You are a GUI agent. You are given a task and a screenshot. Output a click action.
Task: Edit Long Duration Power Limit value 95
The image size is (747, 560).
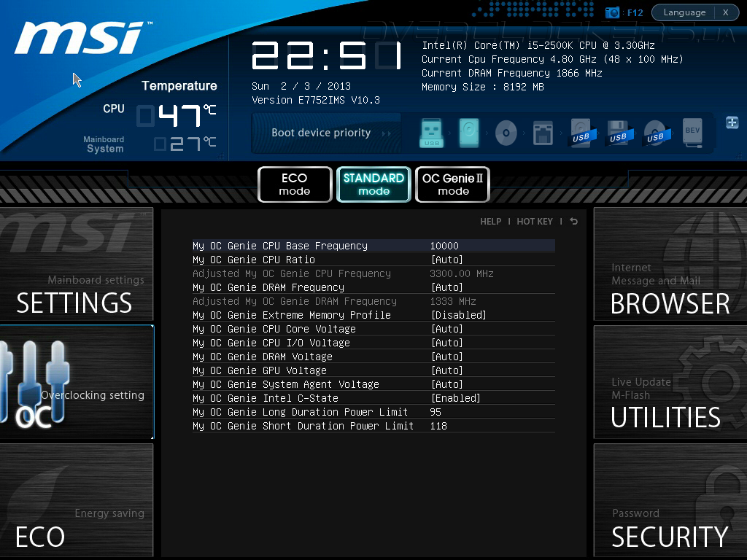pyautogui.click(x=436, y=411)
